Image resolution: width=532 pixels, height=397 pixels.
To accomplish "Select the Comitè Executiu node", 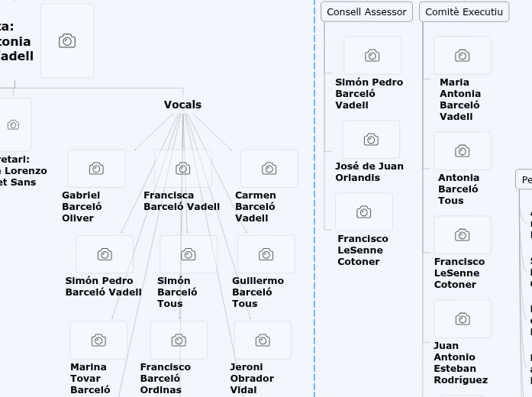I will pos(464,11).
